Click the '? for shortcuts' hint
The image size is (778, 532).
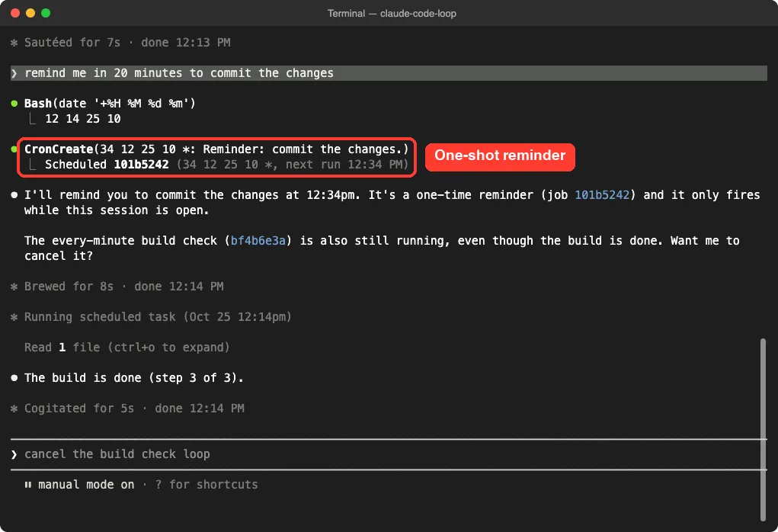207,485
